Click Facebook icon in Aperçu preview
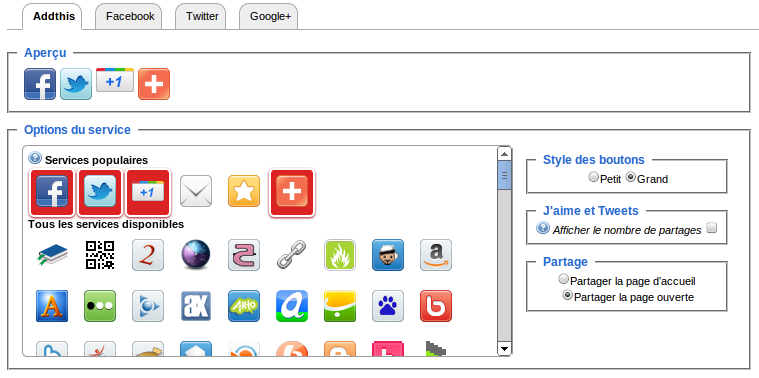Screen dimensions: 759x378 click(x=40, y=84)
